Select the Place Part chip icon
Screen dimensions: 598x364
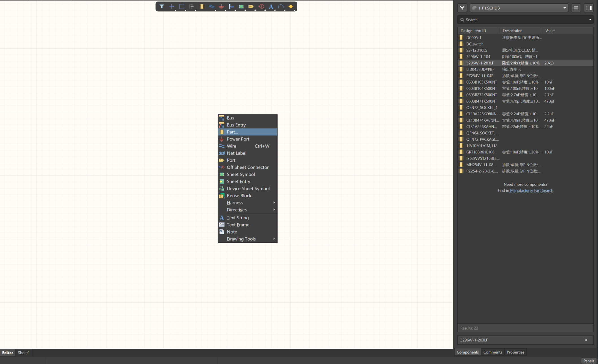pyautogui.click(x=201, y=6)
